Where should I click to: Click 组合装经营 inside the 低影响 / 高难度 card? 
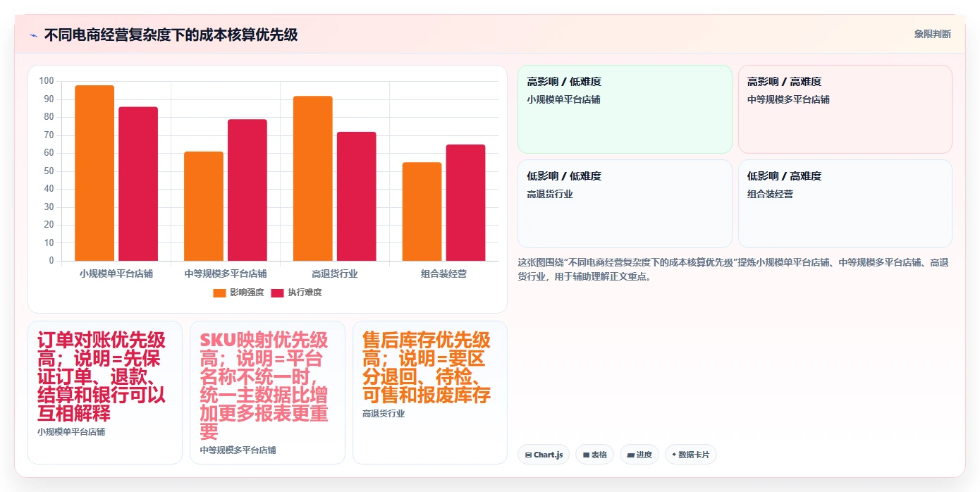[x=771, y=194]
